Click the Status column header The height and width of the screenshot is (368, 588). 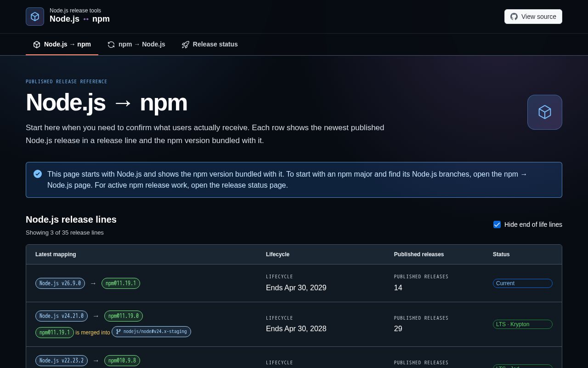[x=501, y=254]
